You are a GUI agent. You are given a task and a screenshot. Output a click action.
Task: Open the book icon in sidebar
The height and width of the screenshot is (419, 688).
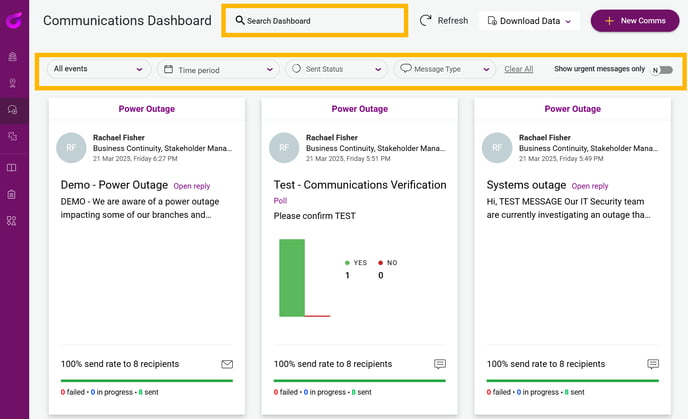12,168
